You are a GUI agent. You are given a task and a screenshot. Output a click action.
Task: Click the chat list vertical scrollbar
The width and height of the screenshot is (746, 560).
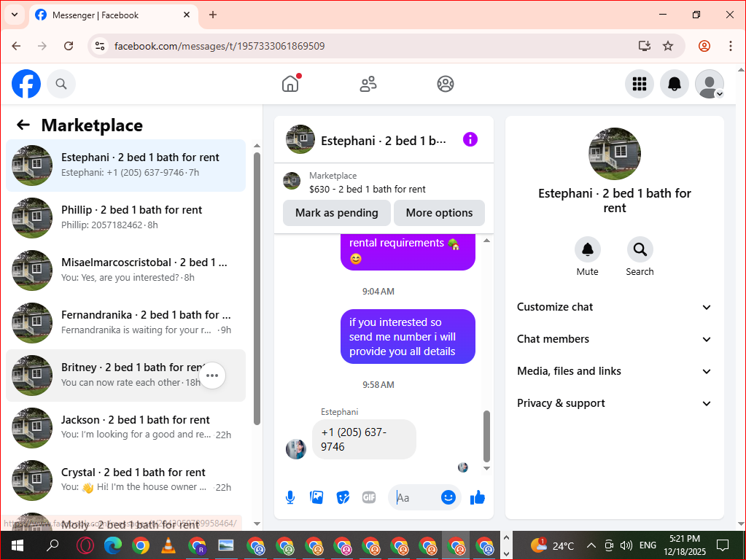click(x=257, y=288)
